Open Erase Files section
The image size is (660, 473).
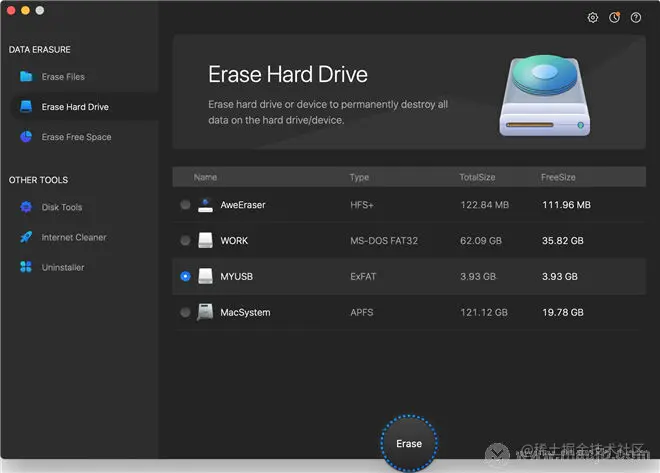pos(63,77)
